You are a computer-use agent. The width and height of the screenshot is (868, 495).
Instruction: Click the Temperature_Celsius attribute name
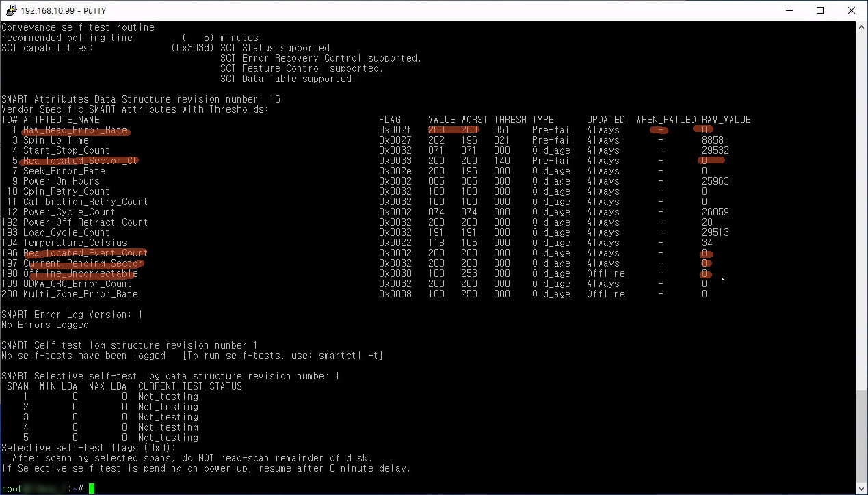[75, 243]
